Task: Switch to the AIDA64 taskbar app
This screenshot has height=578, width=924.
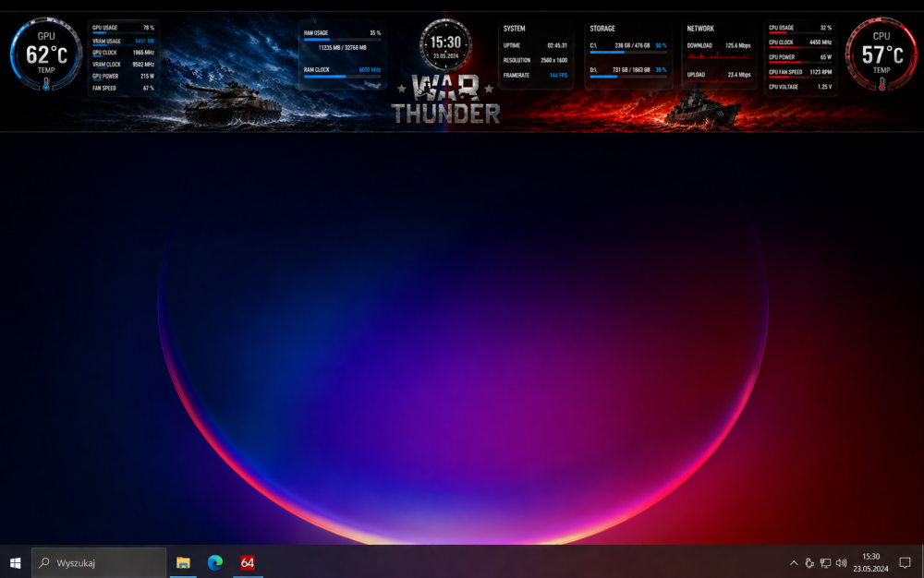Action: (x=247, y=562)
